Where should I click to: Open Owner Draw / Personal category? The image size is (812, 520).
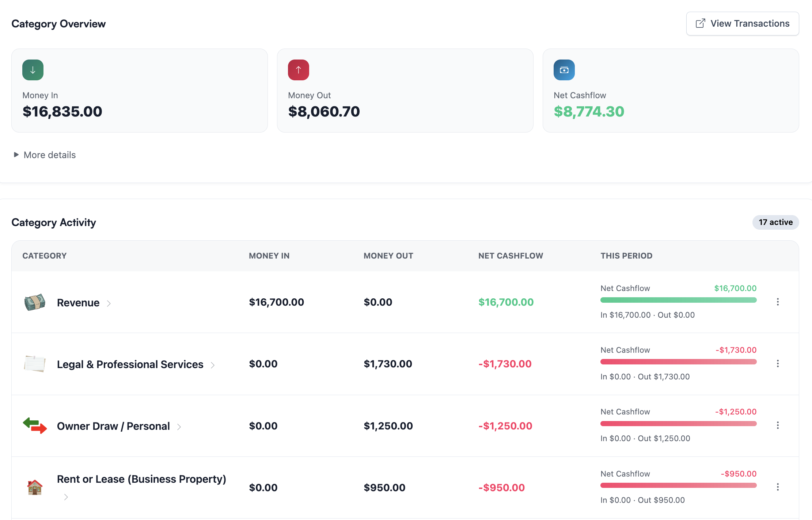pos(113,426)
